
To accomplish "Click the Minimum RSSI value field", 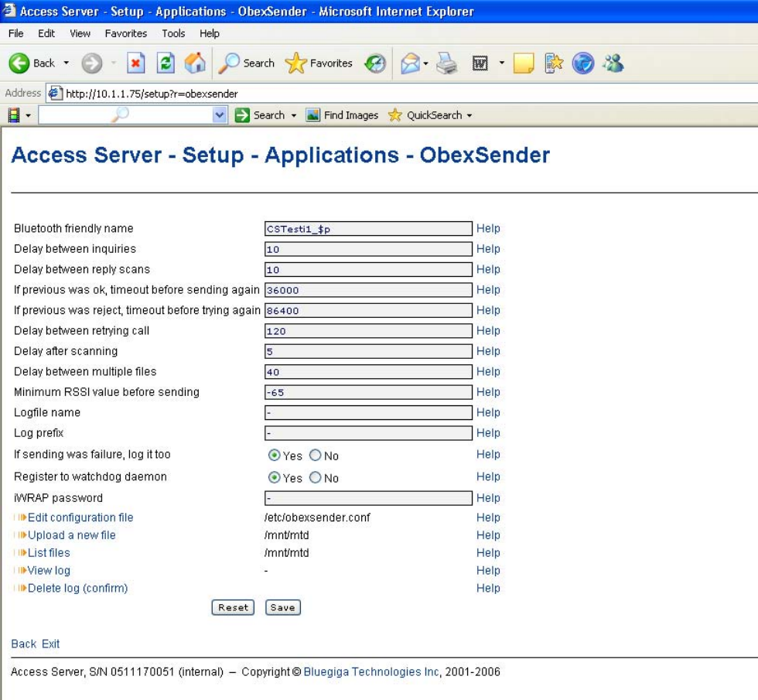I will pos(368,392).
